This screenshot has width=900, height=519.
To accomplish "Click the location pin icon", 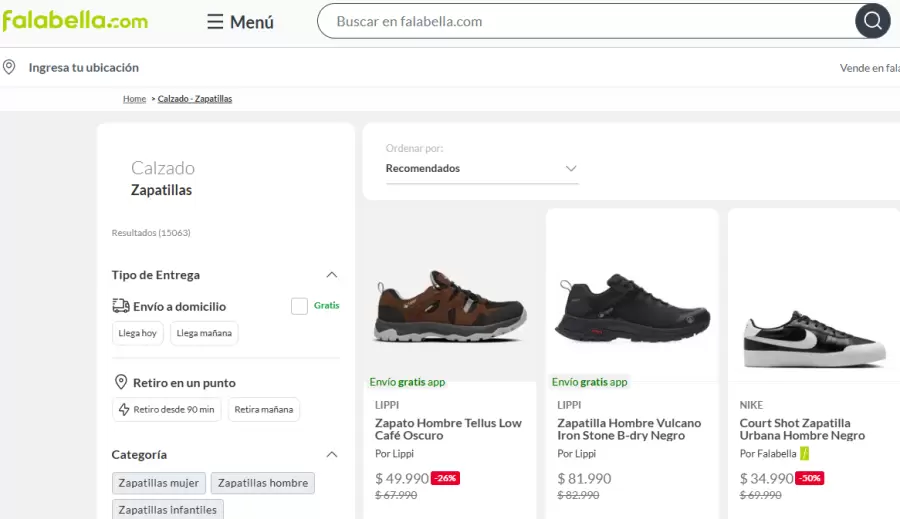I will 9,67.
